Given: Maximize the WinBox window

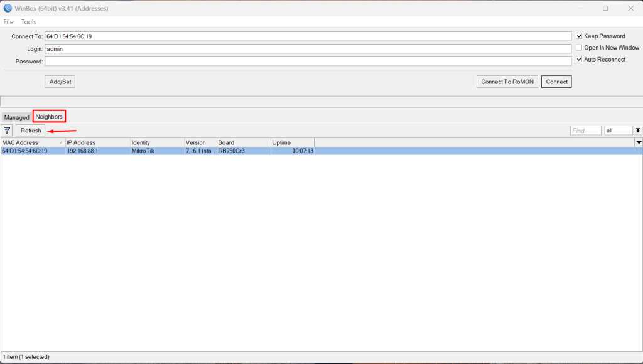Looking at the screenshot, I should [x=605, y=8].
